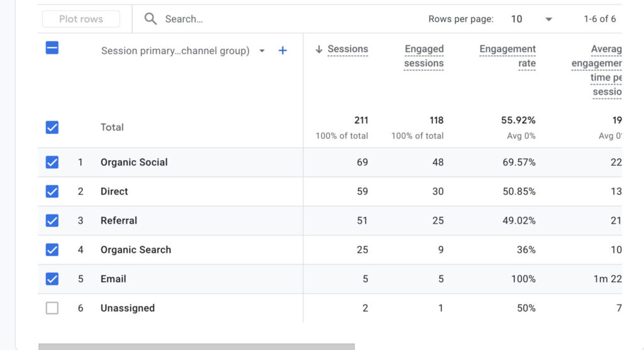Click the 55.92% total engagement rate

[518, 120]
